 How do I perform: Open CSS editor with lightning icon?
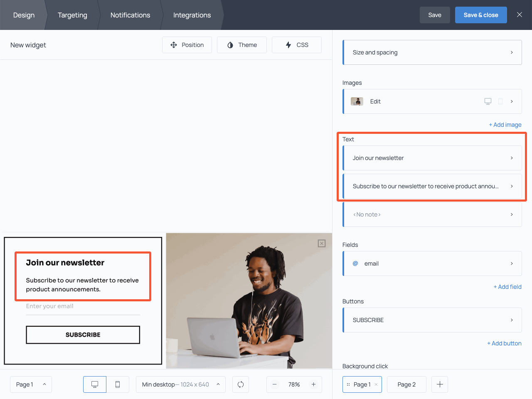pyautogui.click(x=297, y=45)
